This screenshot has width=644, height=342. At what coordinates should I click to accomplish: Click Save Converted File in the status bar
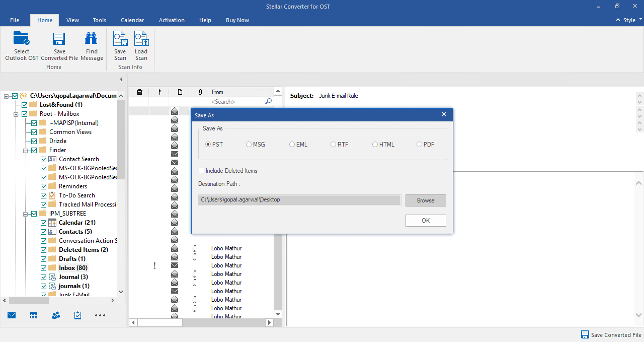(611, 335)
